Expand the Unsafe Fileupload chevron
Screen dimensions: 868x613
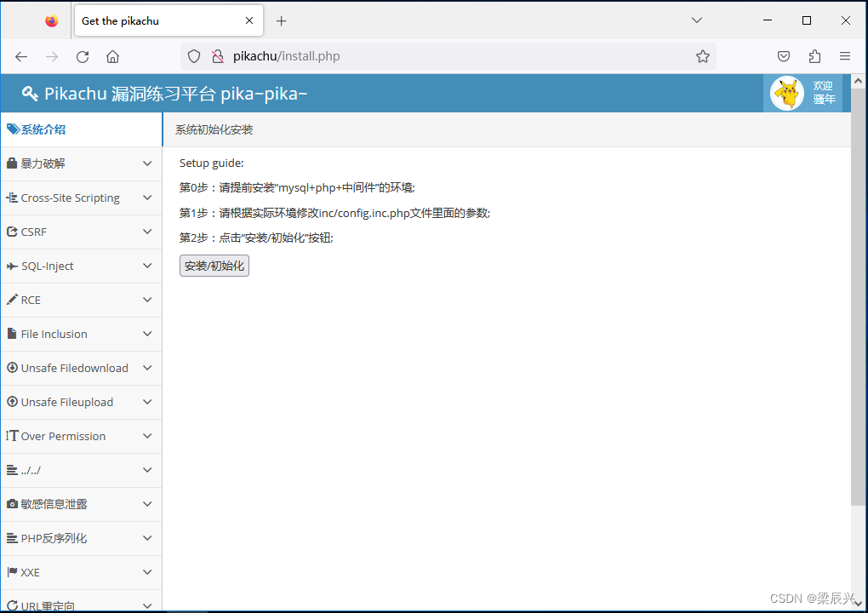[x=147, y=402]
